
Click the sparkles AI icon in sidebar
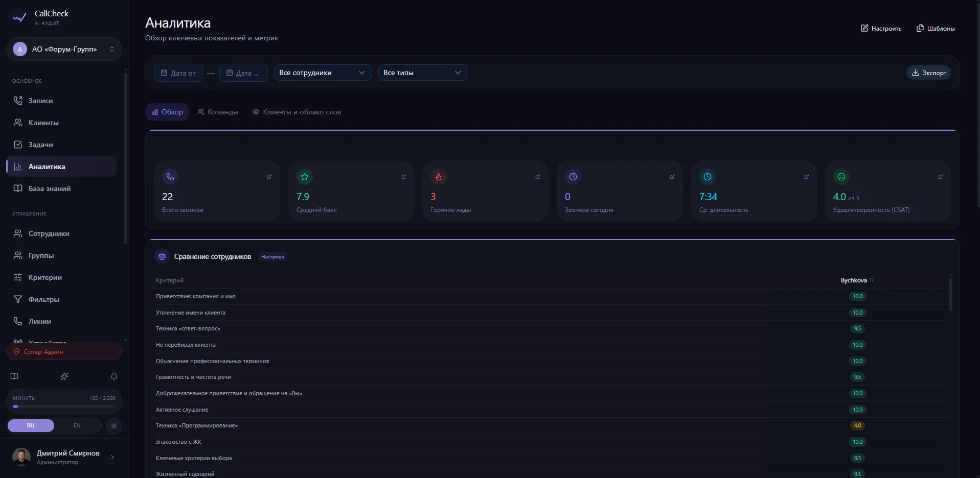tap(64, 376)
